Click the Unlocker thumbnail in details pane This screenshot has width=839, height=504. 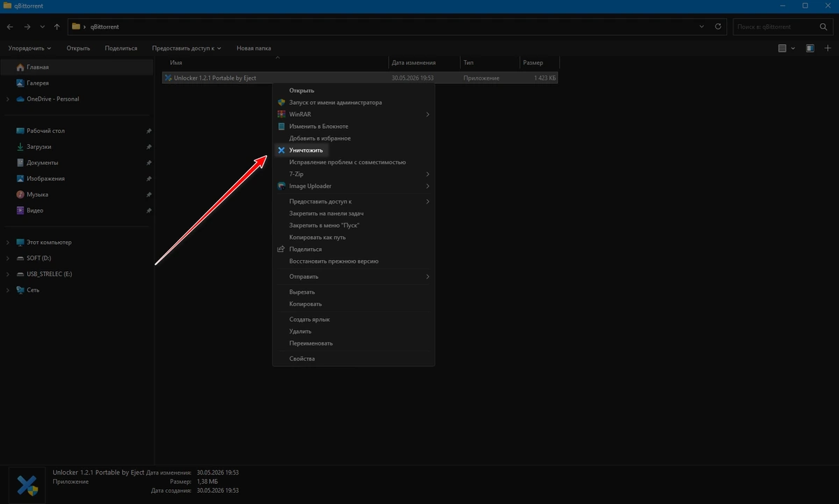pyautogui.click(x=27, y=484)
